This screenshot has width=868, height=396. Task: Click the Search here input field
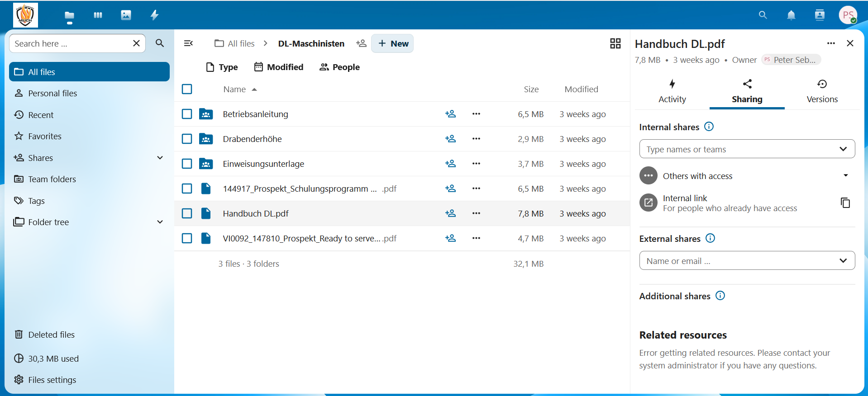tap(70, 43)
